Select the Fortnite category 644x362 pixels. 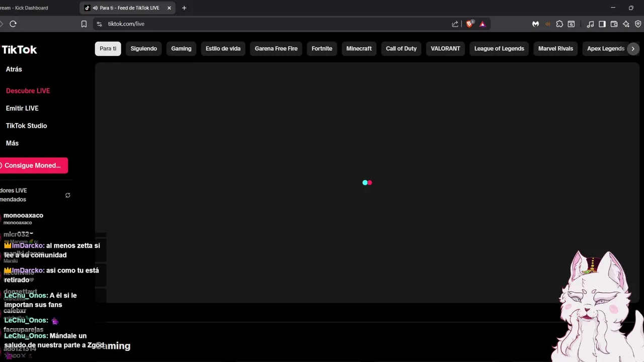click(322, 48)
